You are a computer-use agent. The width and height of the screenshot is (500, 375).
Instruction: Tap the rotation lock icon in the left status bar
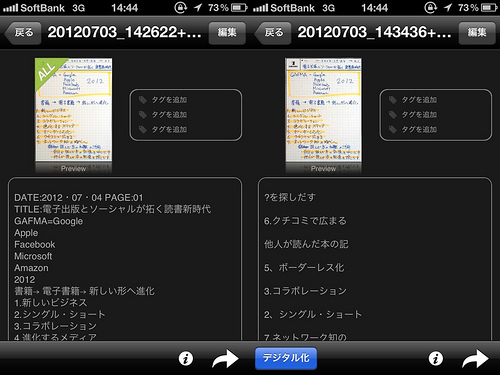[180, 7]
